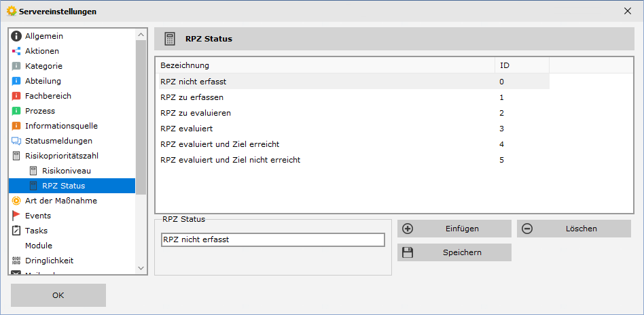Click the sidebar scrollbar up arrow
The height and width of the screenshot is (315, 644).
141,35
